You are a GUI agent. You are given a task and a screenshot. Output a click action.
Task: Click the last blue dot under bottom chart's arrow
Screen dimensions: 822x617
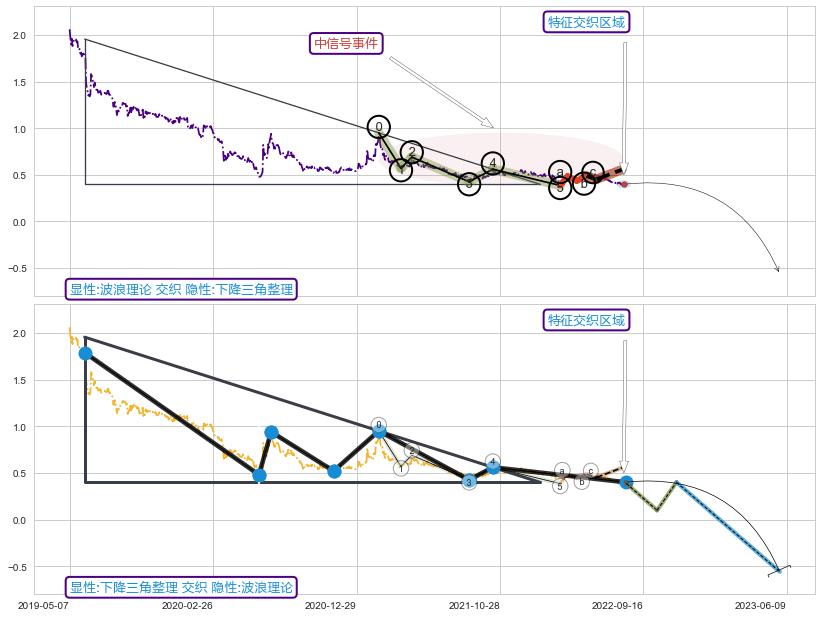626,482
